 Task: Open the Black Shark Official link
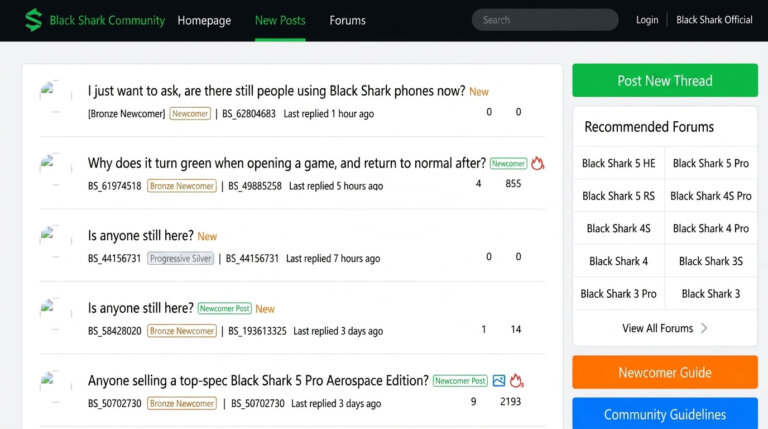714,20
